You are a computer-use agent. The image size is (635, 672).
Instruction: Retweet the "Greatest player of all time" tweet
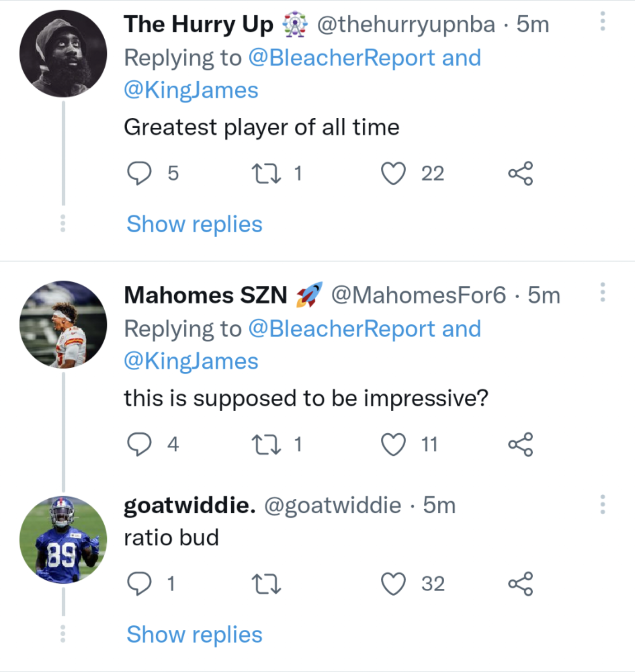click(266, 174)
